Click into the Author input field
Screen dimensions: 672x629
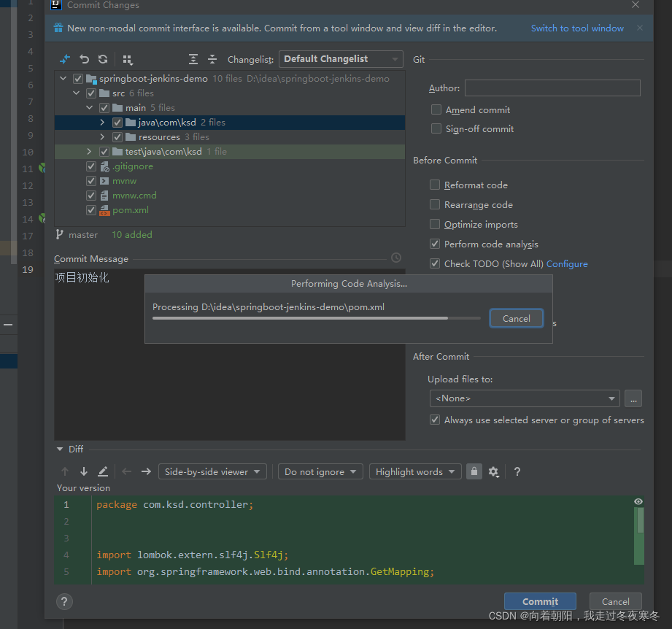click(x=552, y=88)
